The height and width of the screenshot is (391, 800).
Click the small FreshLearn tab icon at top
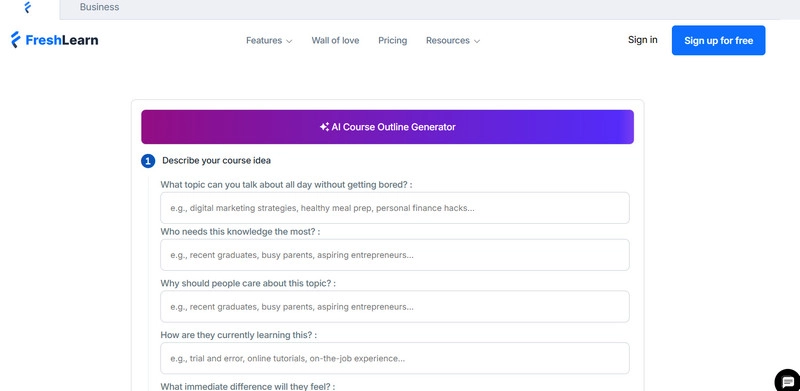(x=28, y=7)
